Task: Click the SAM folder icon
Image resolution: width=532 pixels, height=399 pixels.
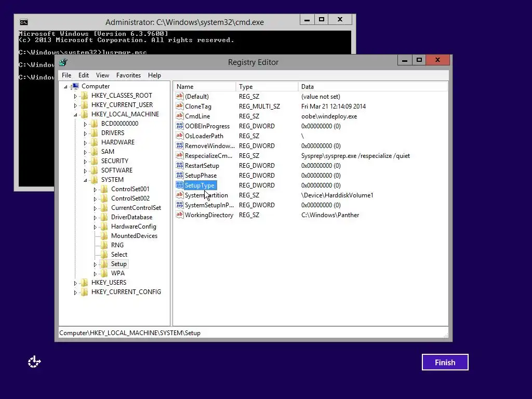Action: [95, 152]
